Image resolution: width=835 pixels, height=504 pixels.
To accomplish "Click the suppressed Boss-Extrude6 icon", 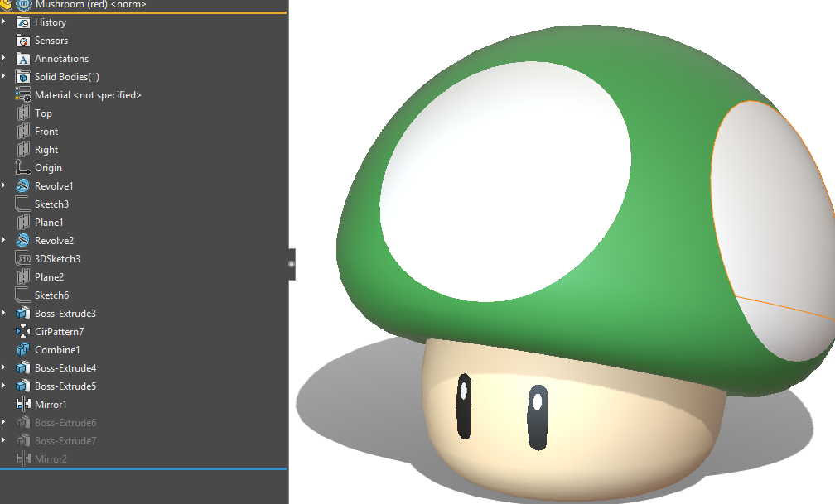I will [x=23, y=422].
